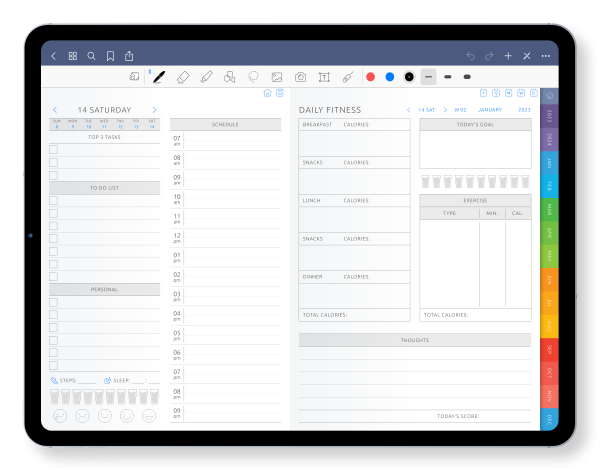The height and width of the screenshot is (470, 600).
Task: Open the share menu
Action: [x=129, y=56]
